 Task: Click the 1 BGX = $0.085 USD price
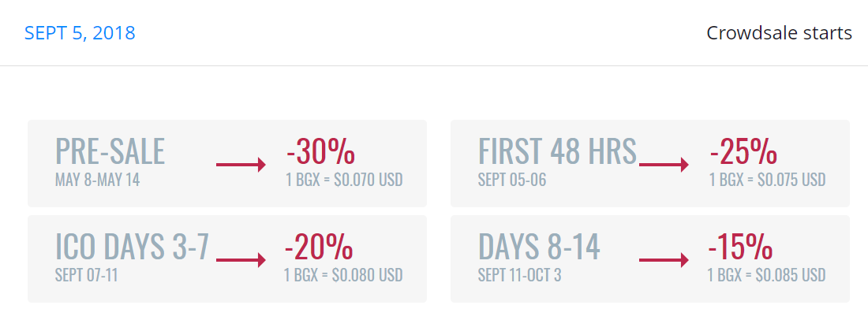pyautogui.click(x=767, y=275)
